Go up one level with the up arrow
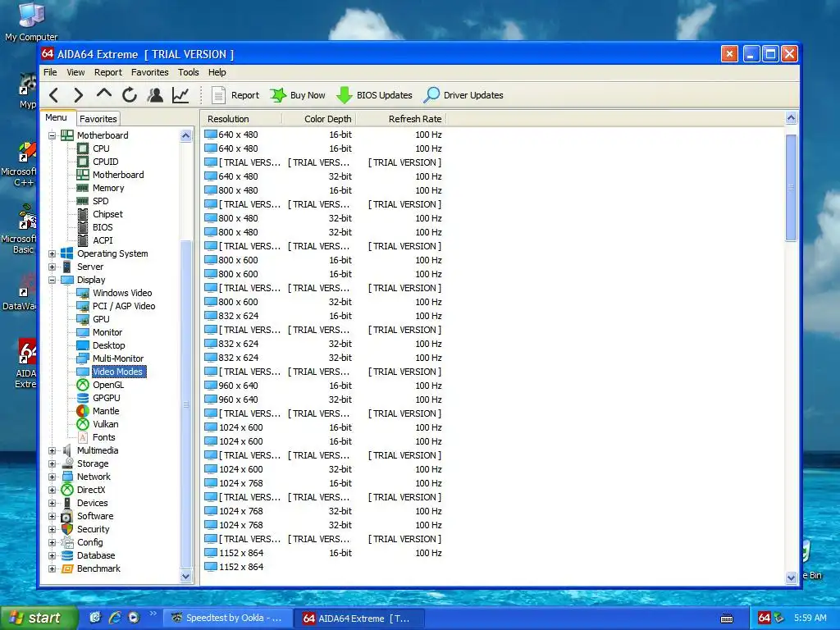Screen dimensions: 840x630 click(x=104, y=94)
